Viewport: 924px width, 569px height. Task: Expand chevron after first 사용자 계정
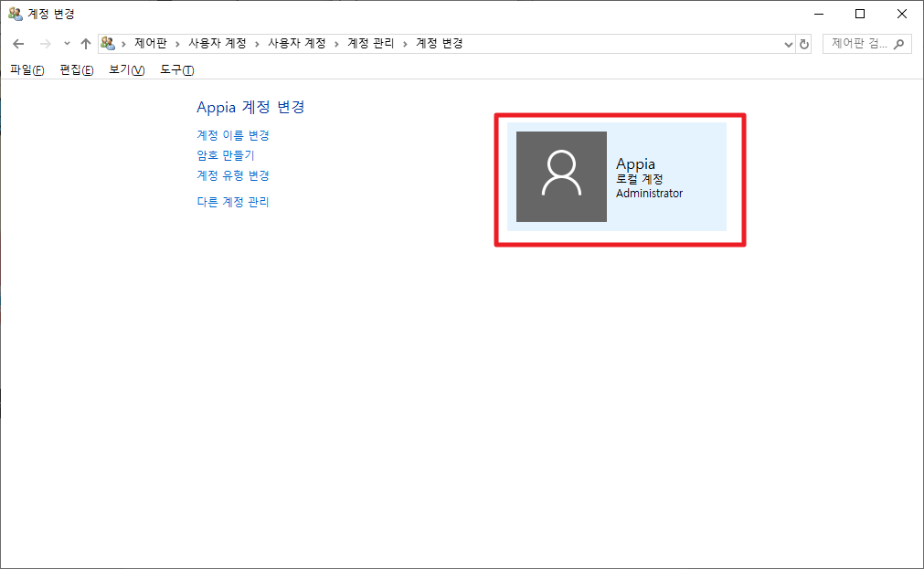257,44
